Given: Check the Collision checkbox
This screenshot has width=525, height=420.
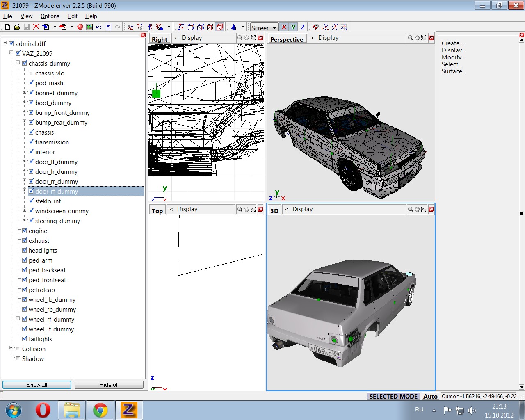Looking at the screenshot, I should pyautogui.click(x=18, y=349).
